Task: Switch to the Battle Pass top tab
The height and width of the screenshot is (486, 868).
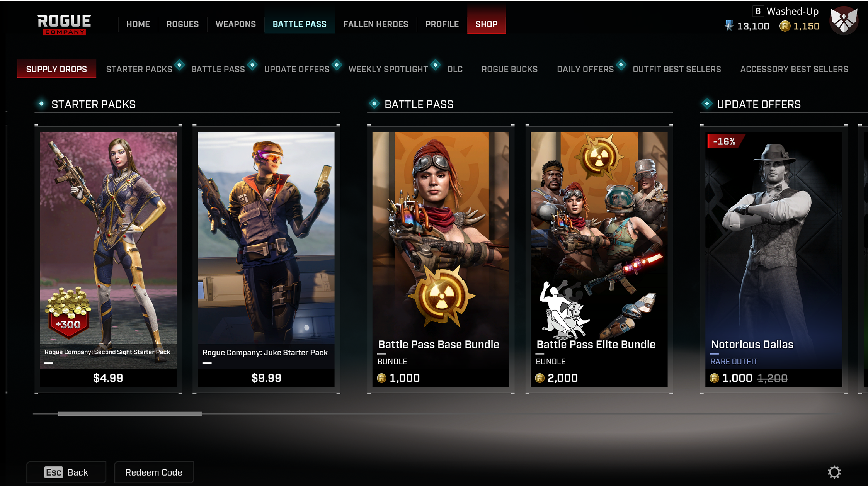Action: (300, 24)
